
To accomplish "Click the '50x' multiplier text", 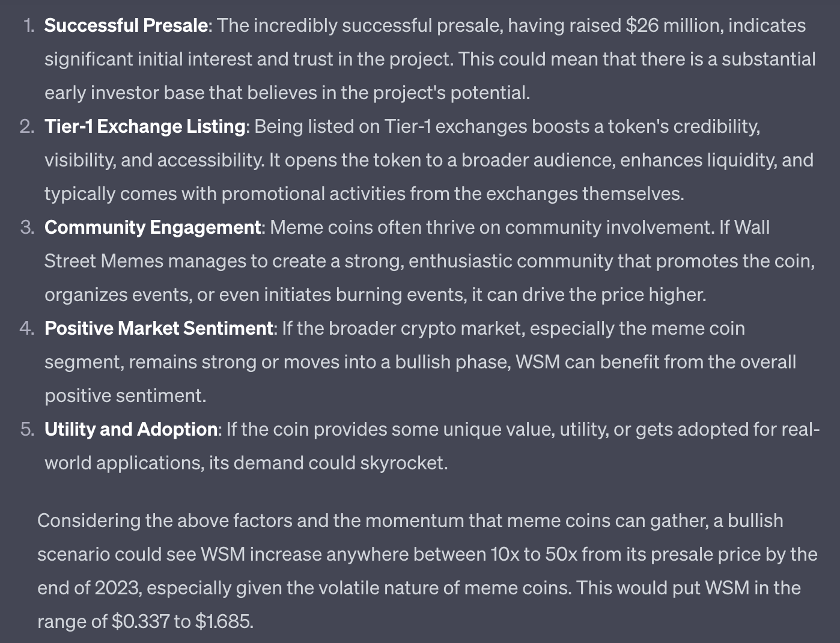I will coord(561,553).
